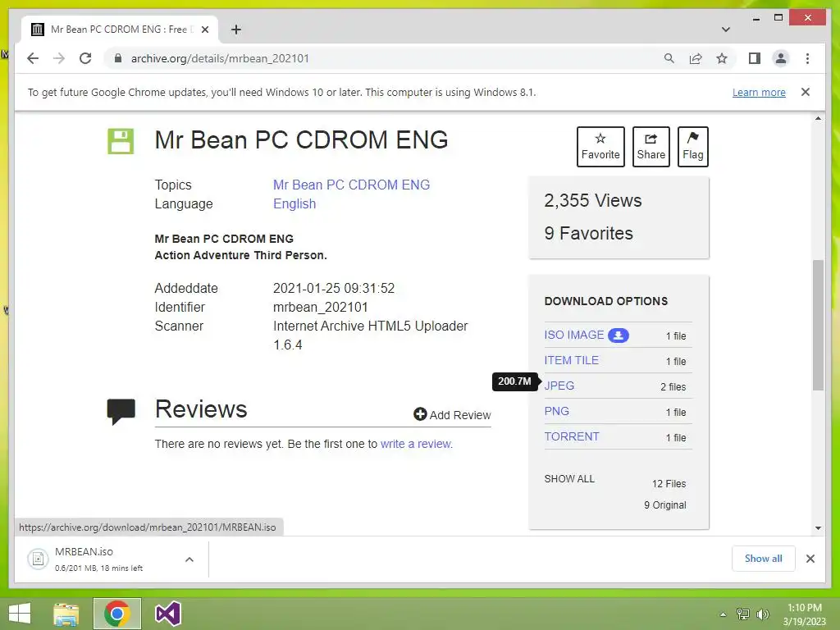Image resolution: width=840 pixels, height=630 pixels.
Task: Click the Favorite button
Action: coord(600,147)
